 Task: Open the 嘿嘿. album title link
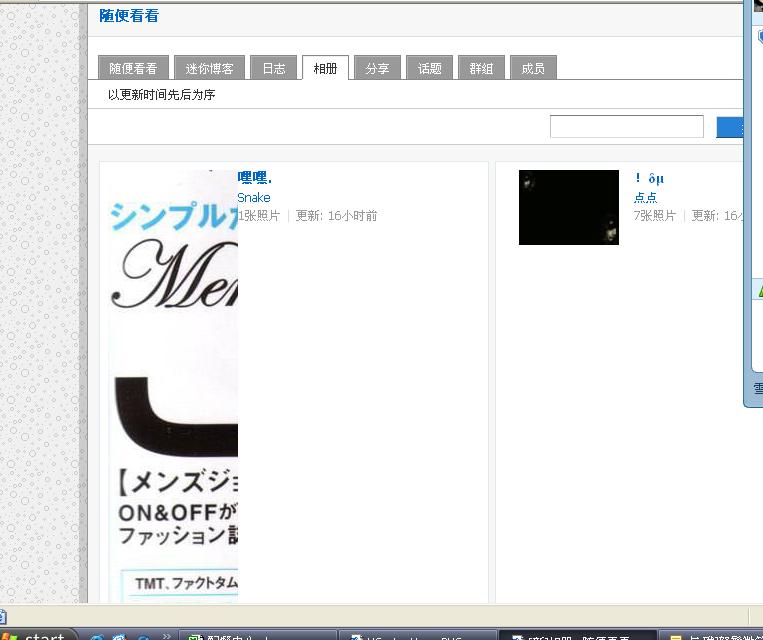[x=254, y=178]
